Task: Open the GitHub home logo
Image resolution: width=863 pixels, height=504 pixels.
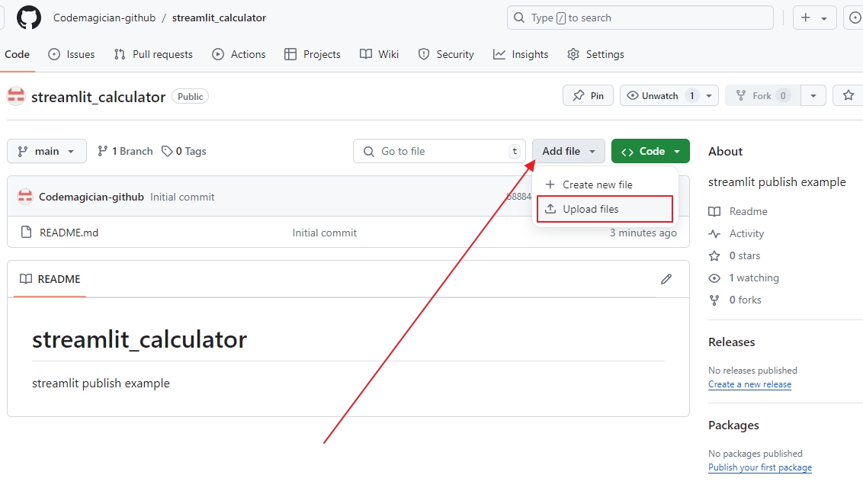Action: [29, 18]
